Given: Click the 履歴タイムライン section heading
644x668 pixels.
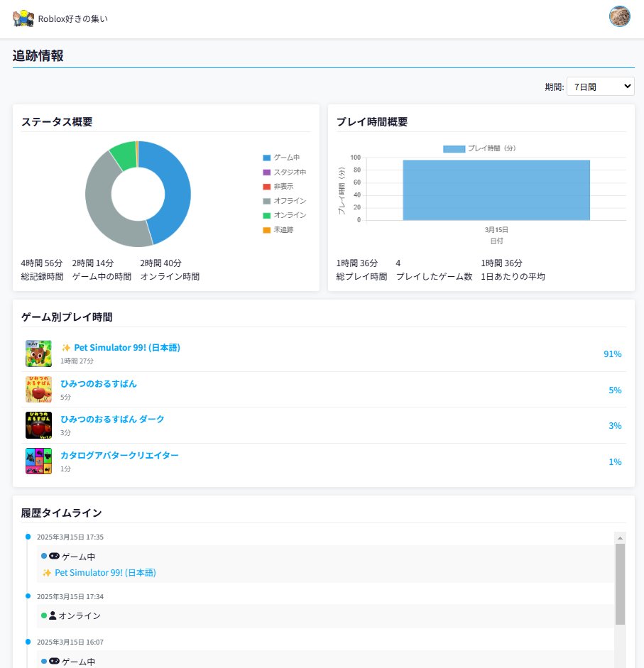Looking at the screenshot, I should tap(61, 513).
